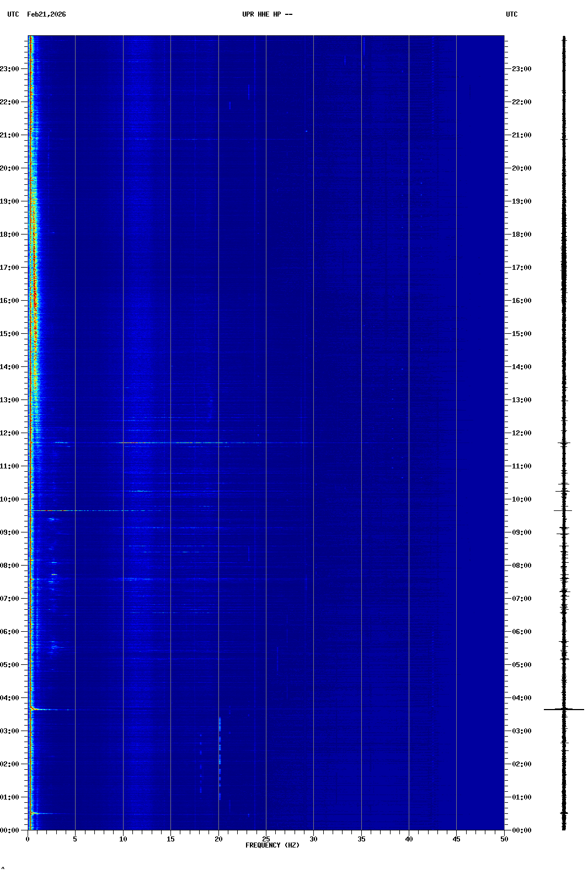588x874 pixels.
Task: Click the dashed vertical signal at 20 Hz
Action: pos(220,756)
